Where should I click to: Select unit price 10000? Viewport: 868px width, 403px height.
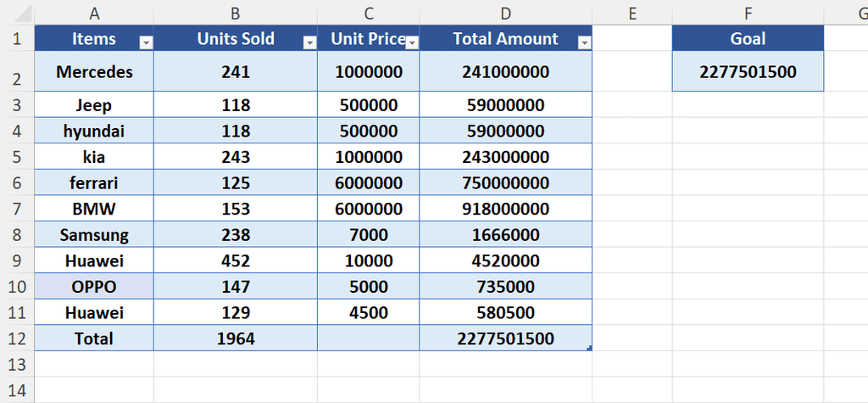[x=368, y=260]
